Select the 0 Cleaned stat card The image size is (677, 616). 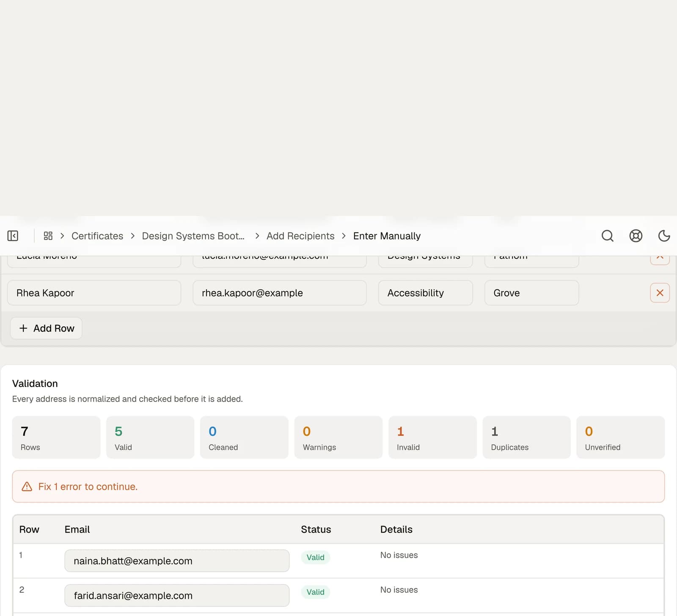click(244, 437)
